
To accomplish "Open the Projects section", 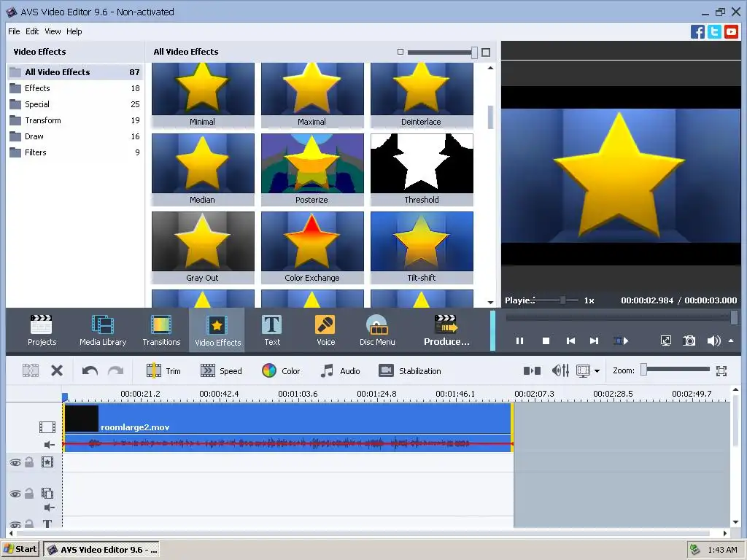I will 42,330.
